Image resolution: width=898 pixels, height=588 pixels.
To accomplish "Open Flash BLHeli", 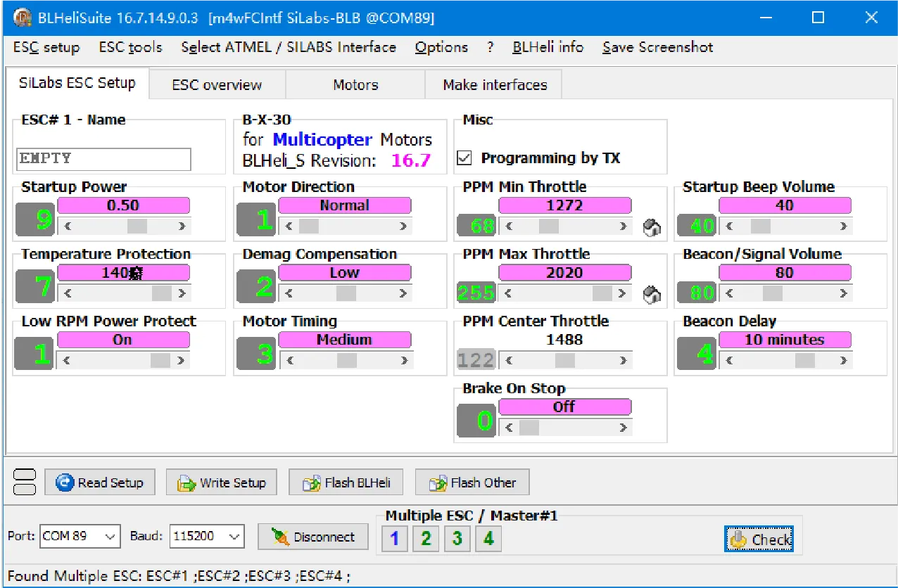I will [x=346, y=482].
